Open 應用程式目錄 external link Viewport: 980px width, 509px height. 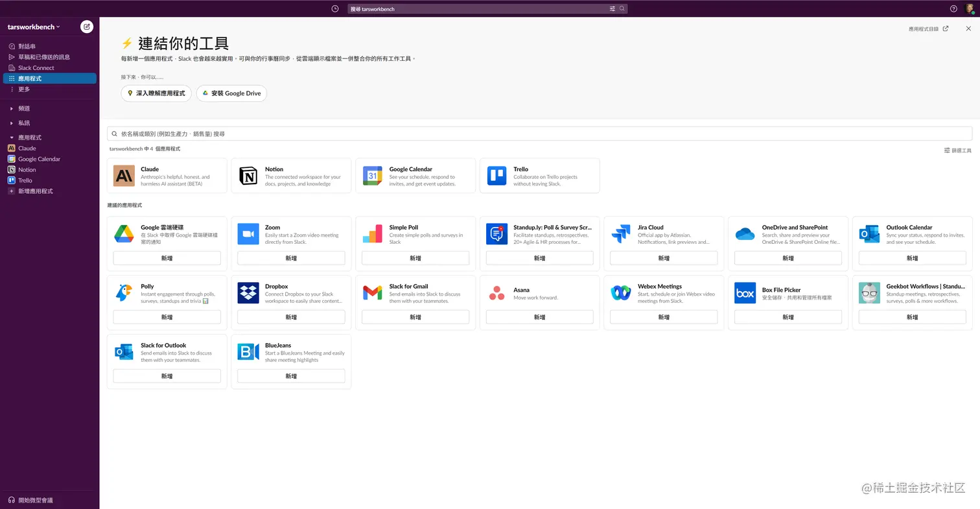[x=928, y=29]
